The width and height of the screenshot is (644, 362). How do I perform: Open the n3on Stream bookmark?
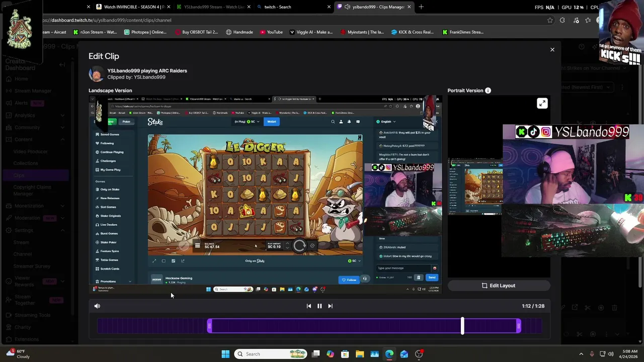point(95,32)
